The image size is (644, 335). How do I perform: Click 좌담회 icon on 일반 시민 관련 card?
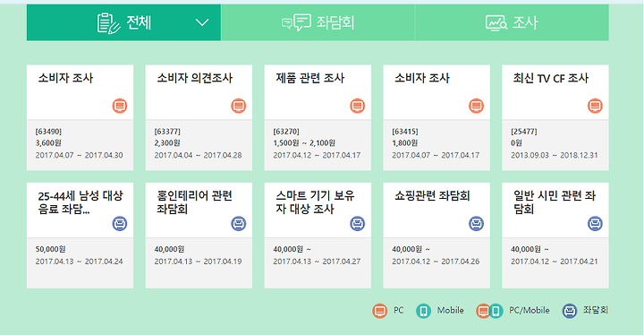pyautogui.click(x=595, y=223)
